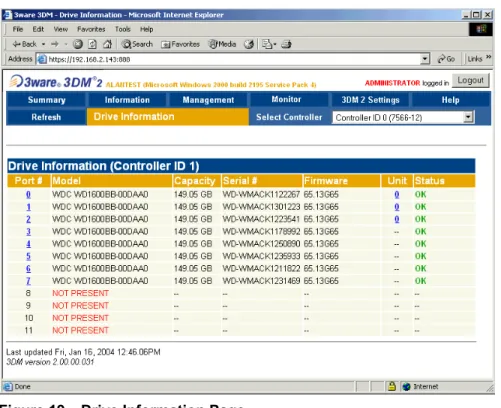Viewport: 501px width, 408px height.
Task: Click the Refresh link in the blue bar
Action: 46,117
